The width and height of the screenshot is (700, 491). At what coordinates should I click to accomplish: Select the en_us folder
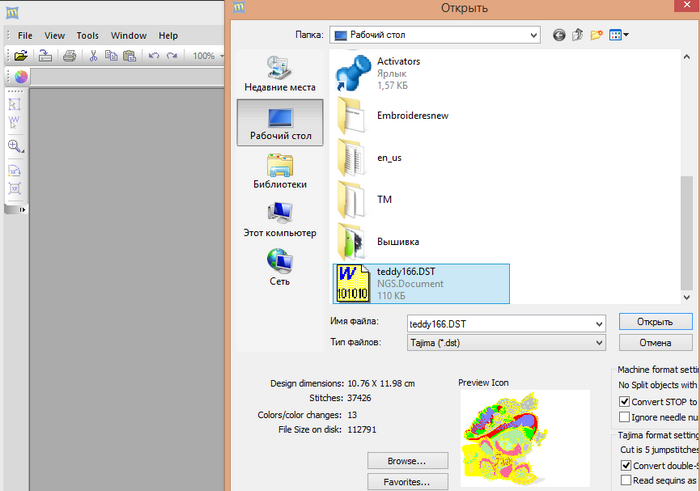coord(421,158)
